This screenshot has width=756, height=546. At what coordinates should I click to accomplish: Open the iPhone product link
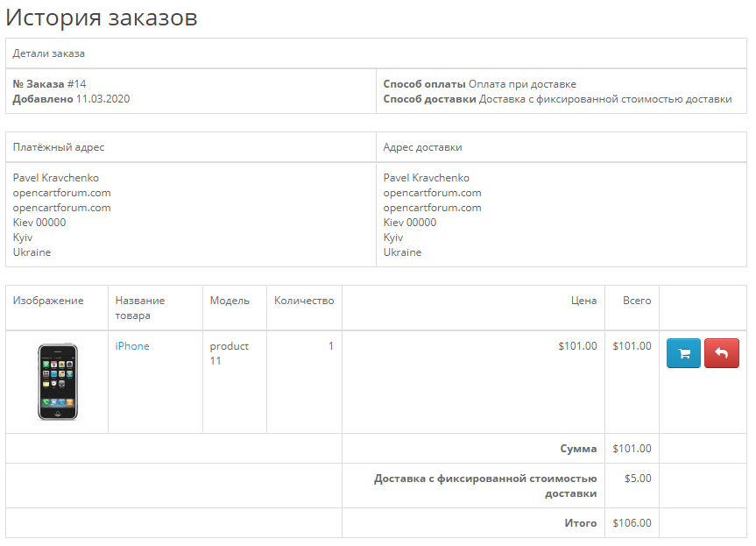(132, 346)
